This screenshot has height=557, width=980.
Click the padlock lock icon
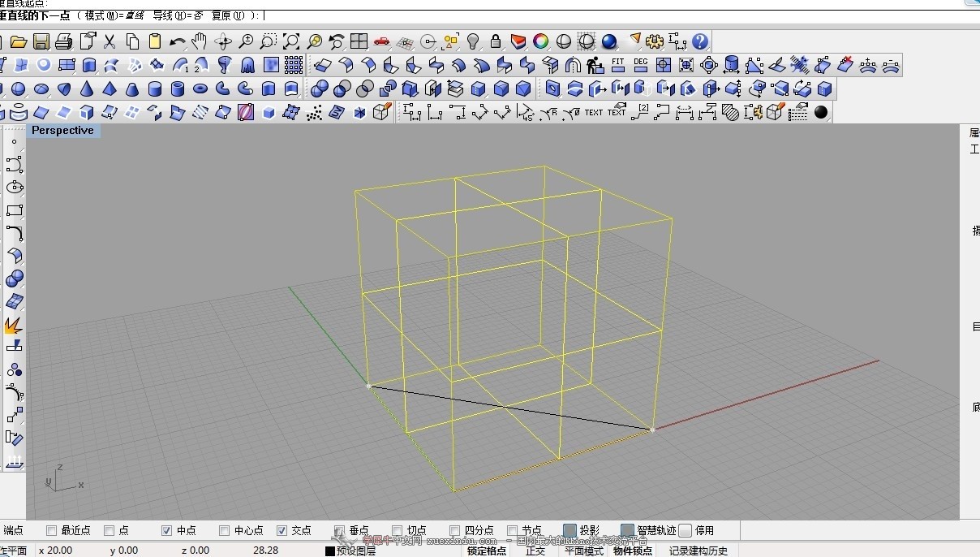click(x=496, y=41)
